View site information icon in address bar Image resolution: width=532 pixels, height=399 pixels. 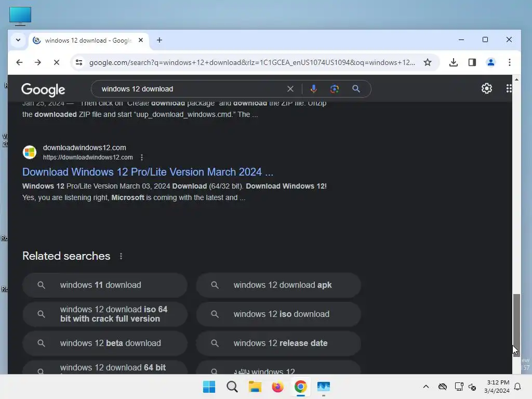(x=79, y=62)
